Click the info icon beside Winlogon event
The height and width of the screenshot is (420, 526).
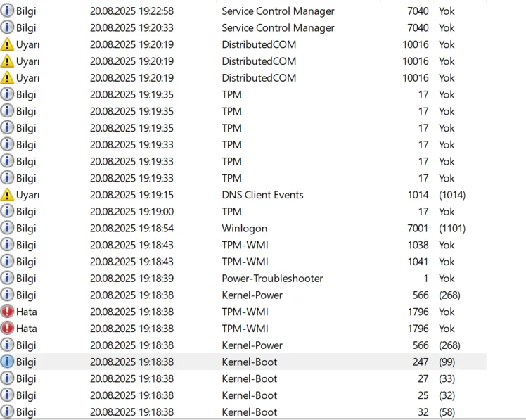coord(7,228)
